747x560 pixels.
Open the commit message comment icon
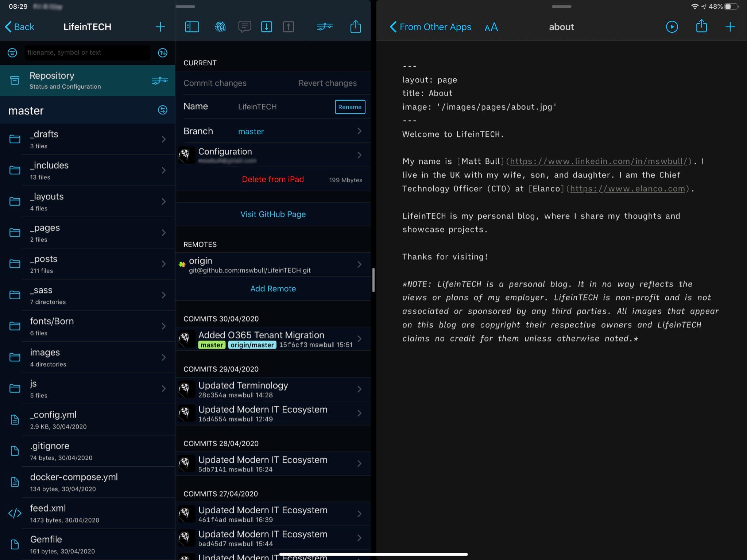pos(244,27)
